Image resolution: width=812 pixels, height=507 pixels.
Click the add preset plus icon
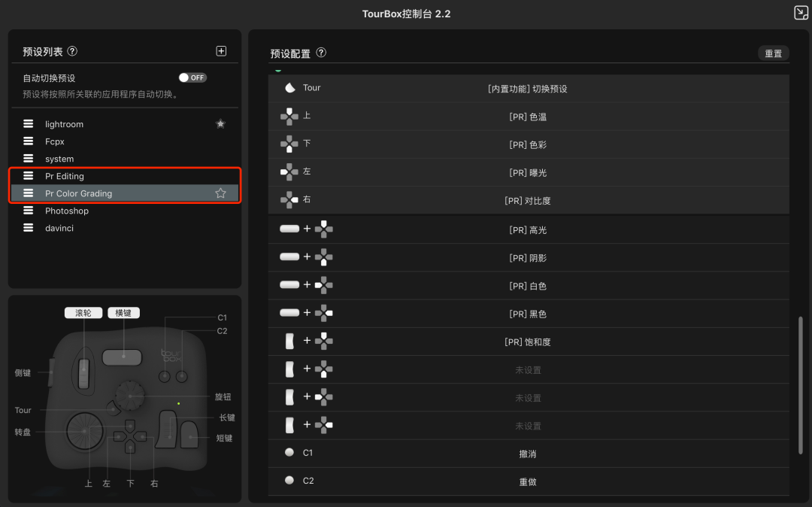pos(221,51)
